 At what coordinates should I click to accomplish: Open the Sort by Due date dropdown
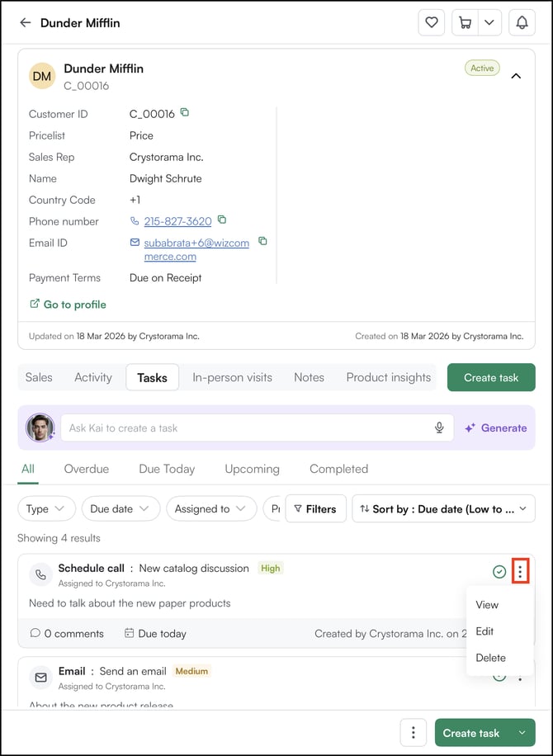pyautogui.click(x=443, y=508)
